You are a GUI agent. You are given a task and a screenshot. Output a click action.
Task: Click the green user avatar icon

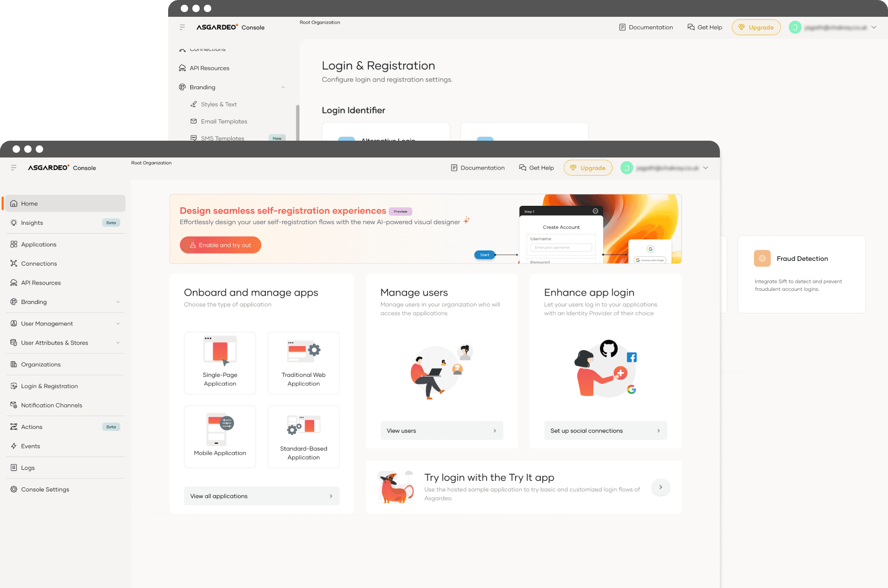click(x=626, y=168)
